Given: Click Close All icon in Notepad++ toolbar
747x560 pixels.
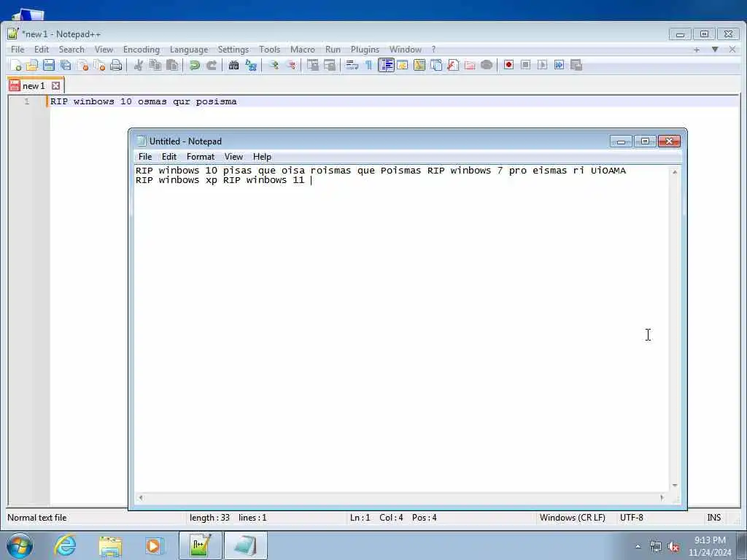Looking at the screenshot, I should click(99, 65).
